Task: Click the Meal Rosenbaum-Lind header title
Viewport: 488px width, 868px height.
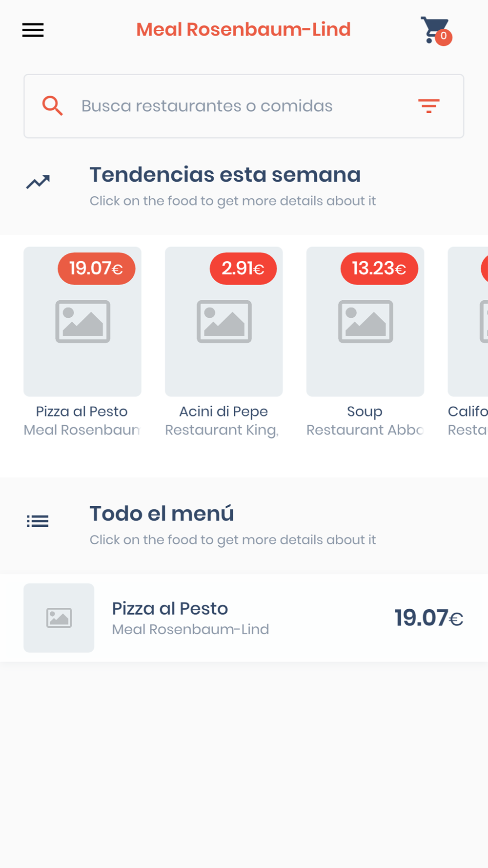Action: (x=244, y=30)
